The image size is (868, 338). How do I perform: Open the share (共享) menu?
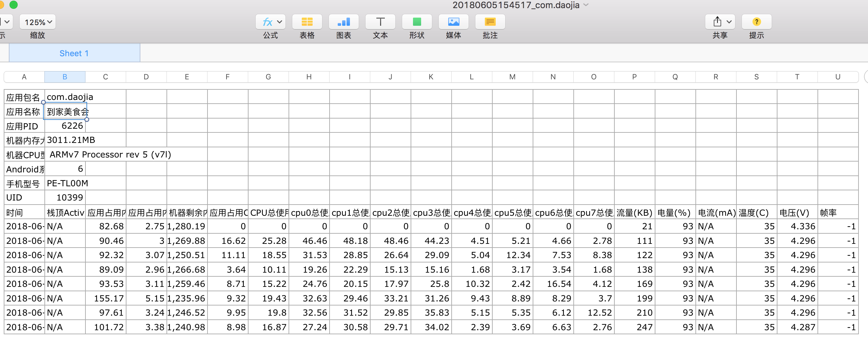pos(720,22)
